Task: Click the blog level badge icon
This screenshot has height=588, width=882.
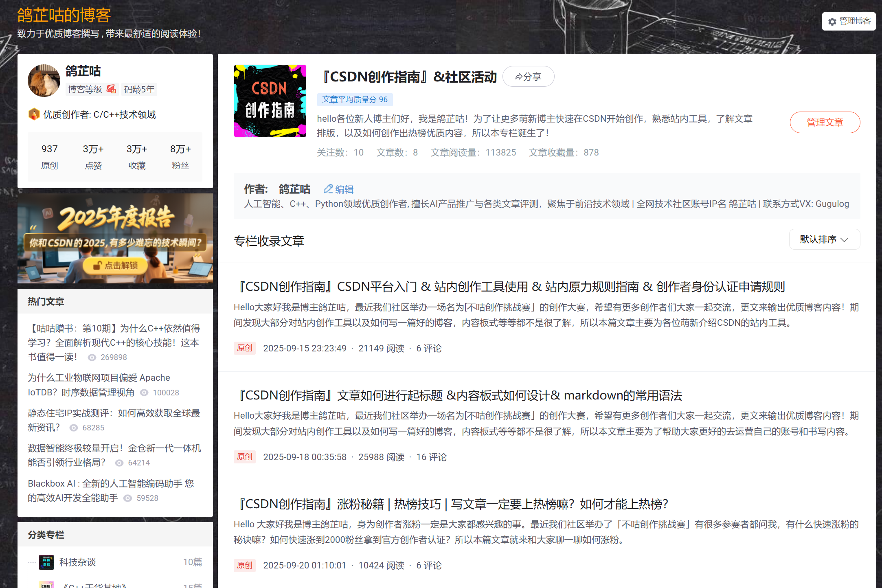Action: [x=111, y=89]
